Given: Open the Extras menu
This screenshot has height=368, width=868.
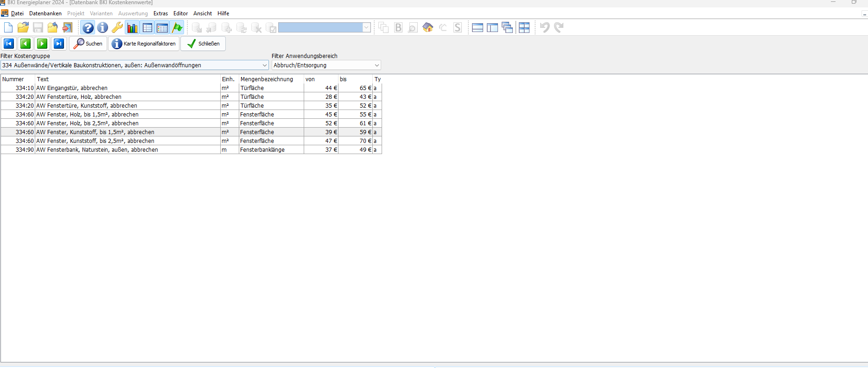Looking at the screenshot, I should click(160, 13).
